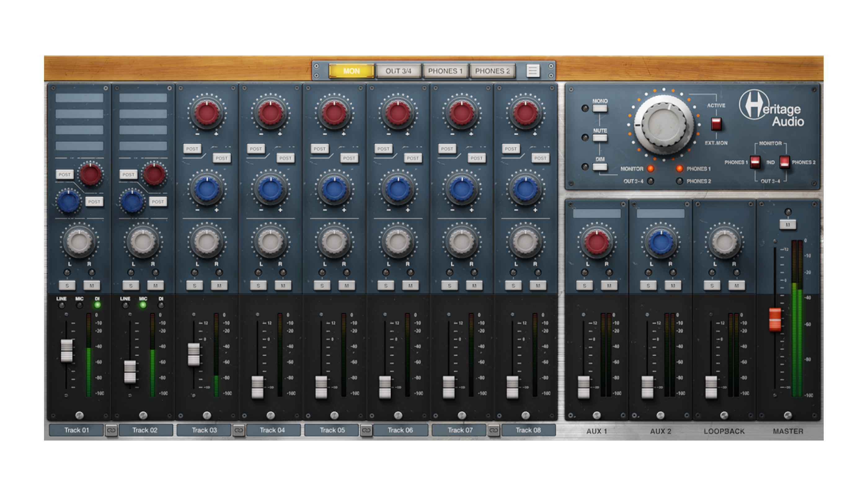Viewport: 868px width, 496px height.
Task: Select MIC input LED on Track 02
Action: pos(143,305)
